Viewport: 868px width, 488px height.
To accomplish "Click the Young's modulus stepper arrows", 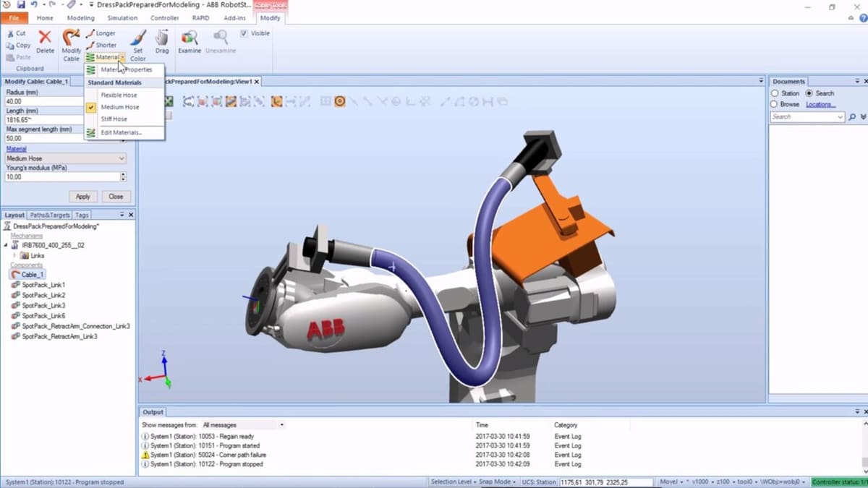I will (x=123, y=176).
